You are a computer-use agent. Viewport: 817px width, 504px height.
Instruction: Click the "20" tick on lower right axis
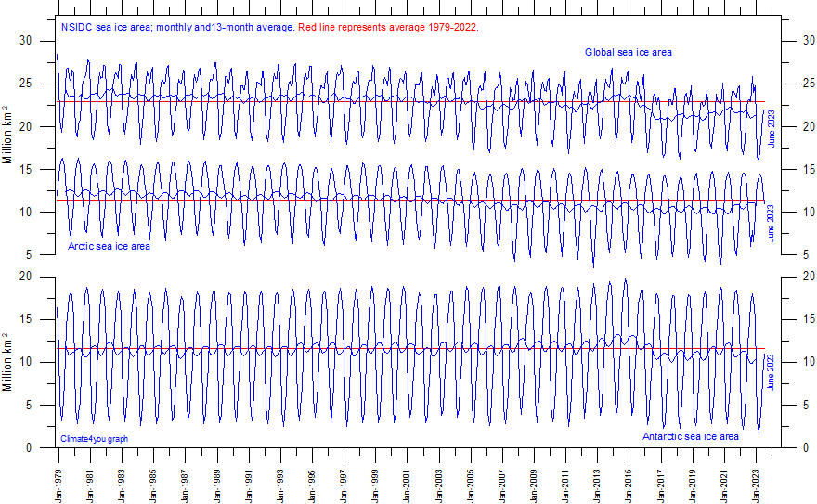click(x=792, y=277)
